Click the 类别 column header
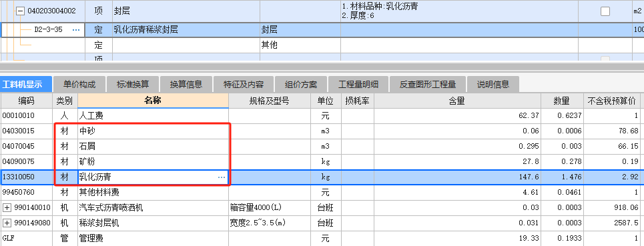The height and width of the screenshot is (246, 644). 65,101
